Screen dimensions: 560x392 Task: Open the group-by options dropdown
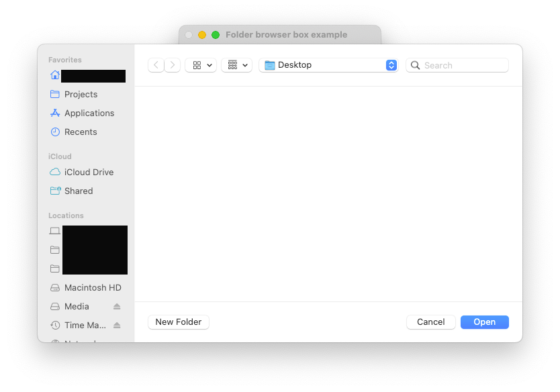coord(236,65)
